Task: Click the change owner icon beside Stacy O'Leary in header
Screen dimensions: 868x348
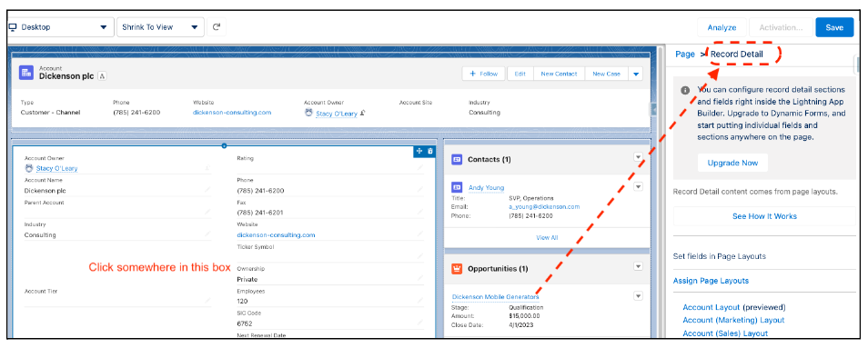Action: [362, 113]
